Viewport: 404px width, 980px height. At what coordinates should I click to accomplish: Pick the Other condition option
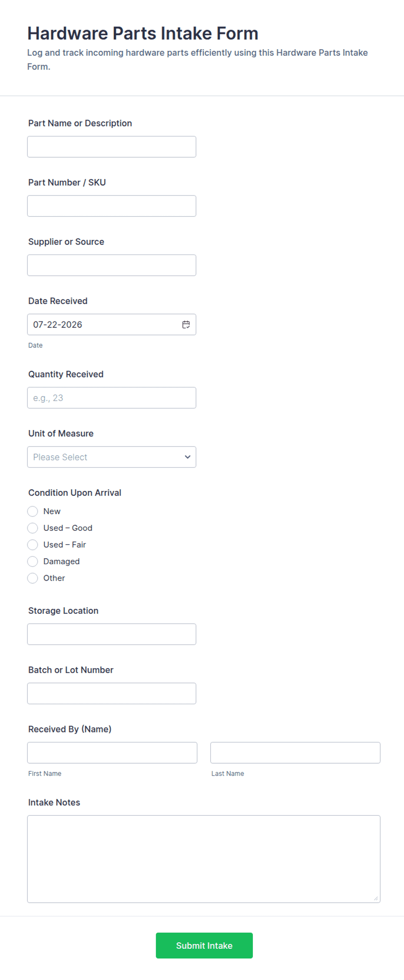[33, 578]
